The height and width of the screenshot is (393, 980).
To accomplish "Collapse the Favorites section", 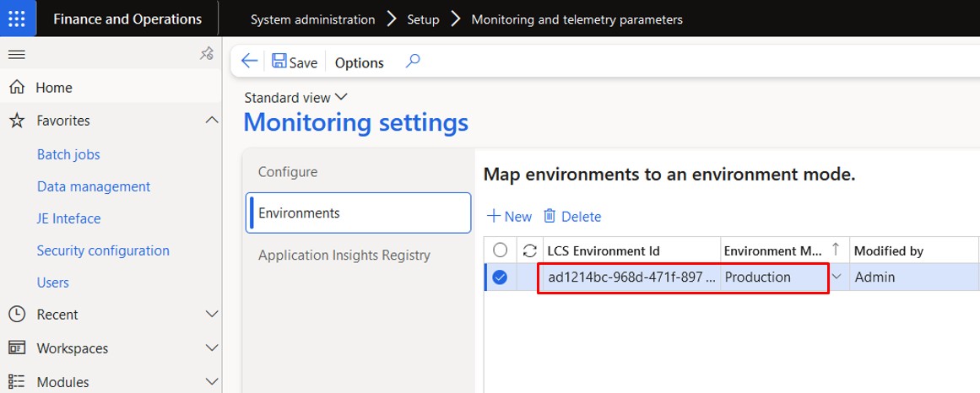I will [212, 121].
